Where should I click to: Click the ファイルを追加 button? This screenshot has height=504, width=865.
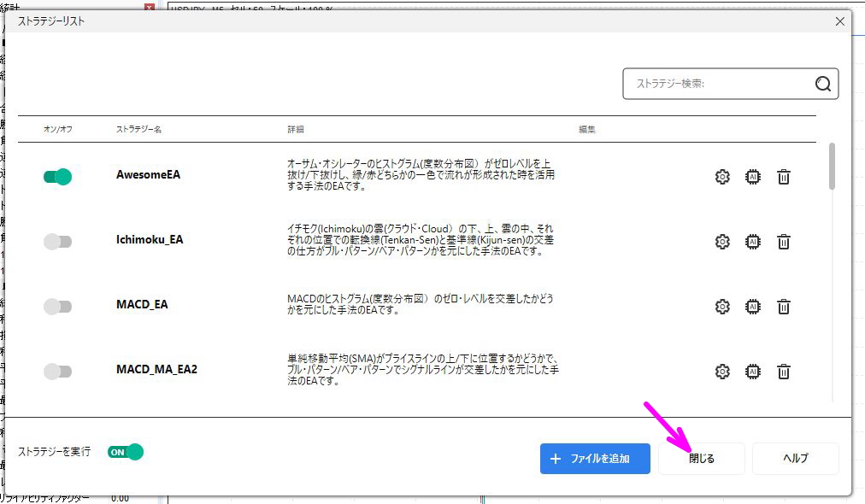click(595, 459)
